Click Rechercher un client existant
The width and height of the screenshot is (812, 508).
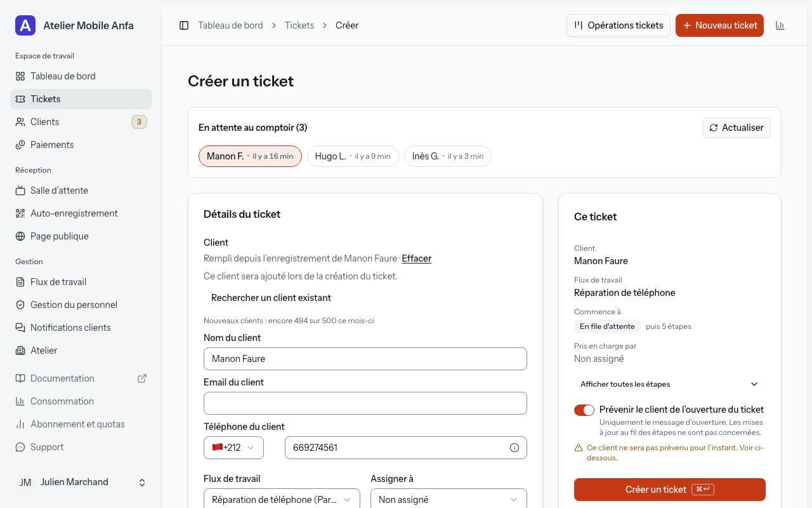click(271, 298)
